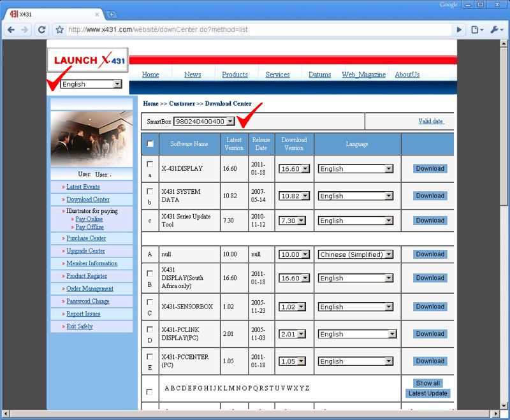Viewport: 510px width, 420px height.
Task: Check the X431-PCCENTER (PC) checkbox
Action: coord(150,357)
